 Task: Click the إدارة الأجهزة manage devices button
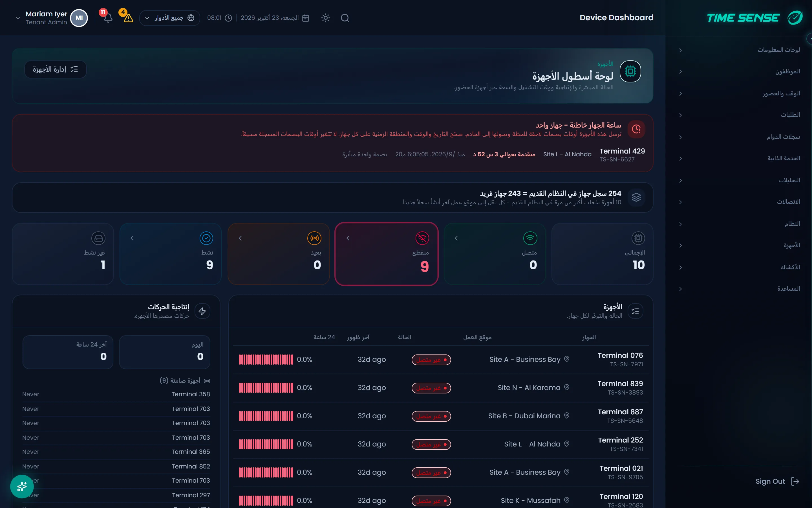55,69
